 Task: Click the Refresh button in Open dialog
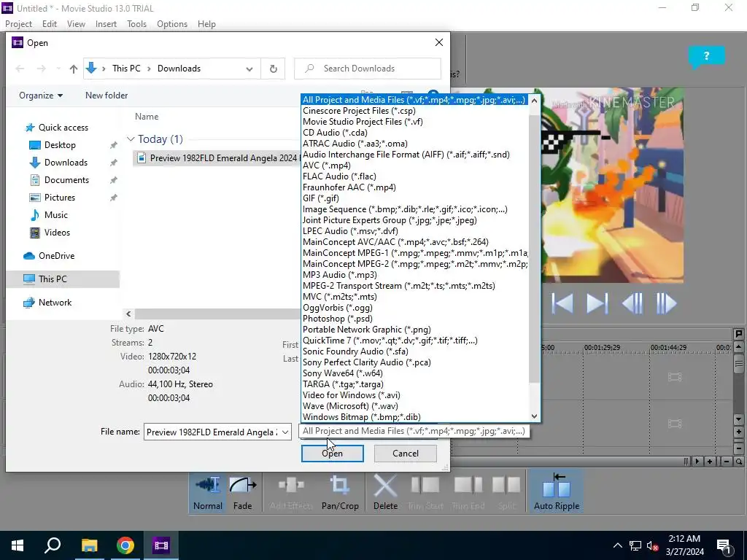(274, 69)
